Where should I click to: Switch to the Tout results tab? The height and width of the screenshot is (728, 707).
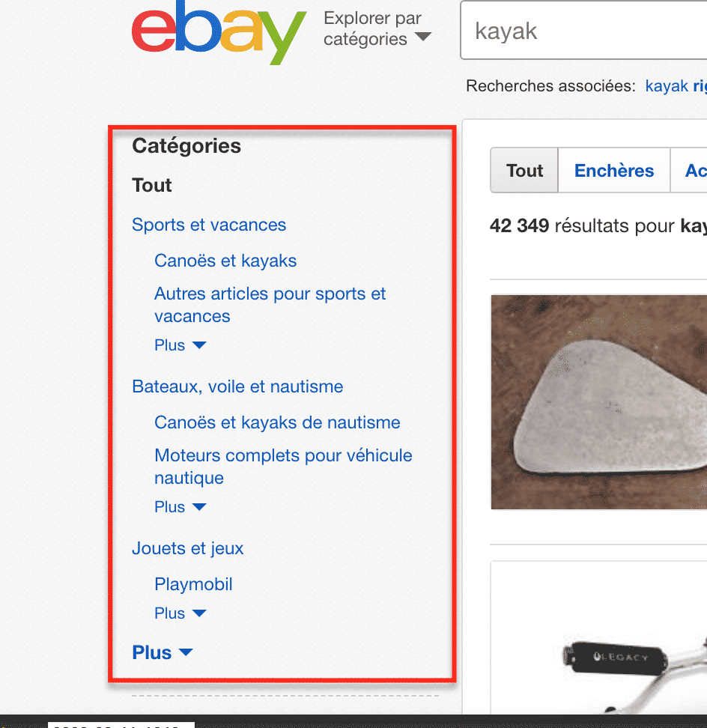point(524,171)
